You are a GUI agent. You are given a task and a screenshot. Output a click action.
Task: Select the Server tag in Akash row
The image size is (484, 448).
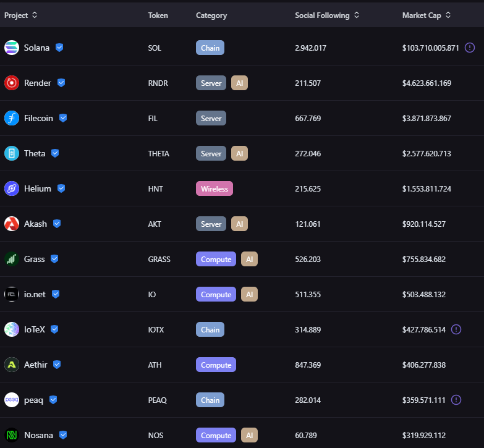[x=211, y=224]
